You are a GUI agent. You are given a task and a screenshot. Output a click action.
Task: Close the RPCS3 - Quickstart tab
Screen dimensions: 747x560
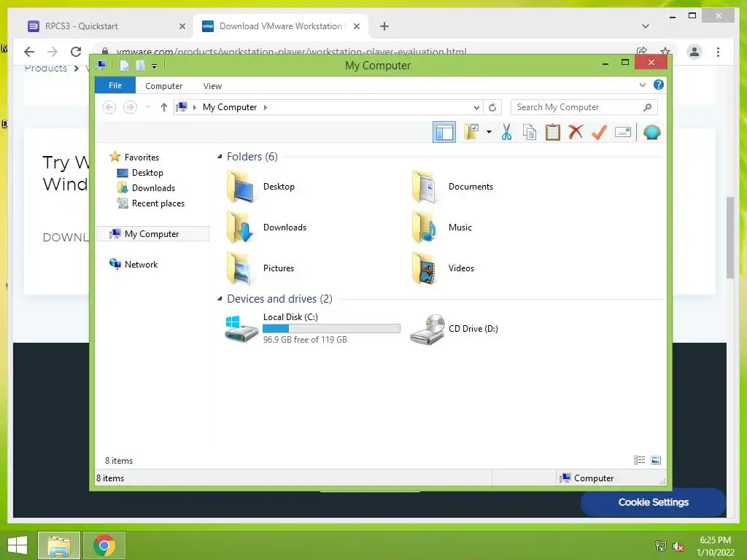point(182,26)
